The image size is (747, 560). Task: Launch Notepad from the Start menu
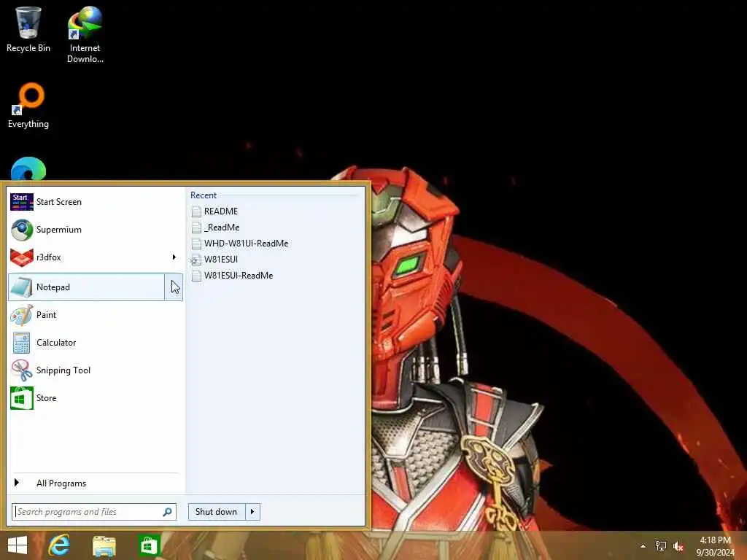point(86,287)
